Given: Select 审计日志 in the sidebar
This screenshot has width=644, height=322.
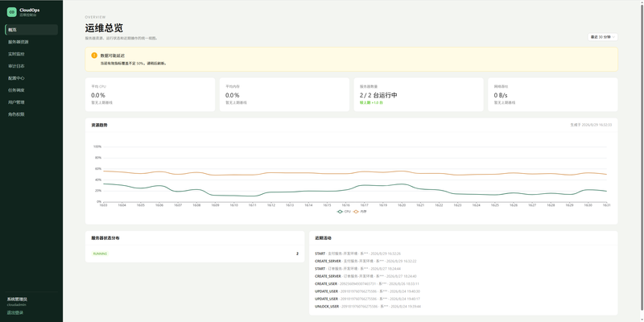Looking at the screenshot, I should click(31, 66).
